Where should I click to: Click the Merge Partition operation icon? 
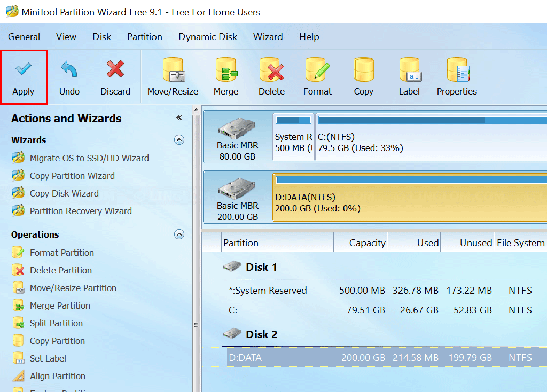(18, 305)
